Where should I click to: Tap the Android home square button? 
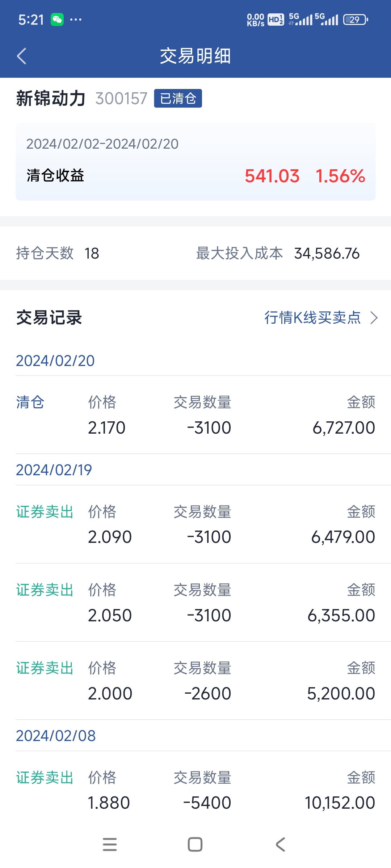click(x=195, y=844)
